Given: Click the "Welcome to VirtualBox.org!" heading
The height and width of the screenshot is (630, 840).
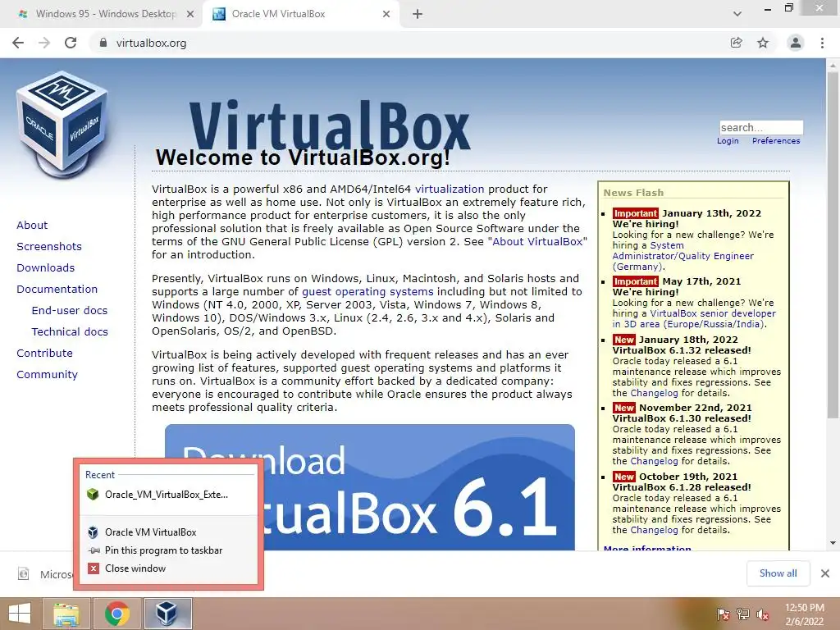Looking at the screenshot, I should pyautogui.click(x=303, y=158).
